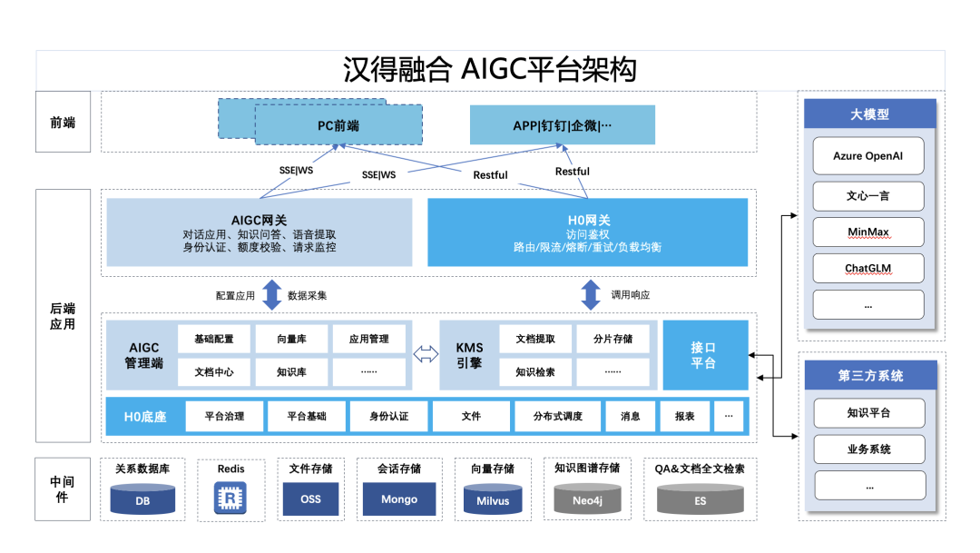Click the double arrow between AIGC管理端 and KMS引擎

pyautogui.click(x=426, y=355)
